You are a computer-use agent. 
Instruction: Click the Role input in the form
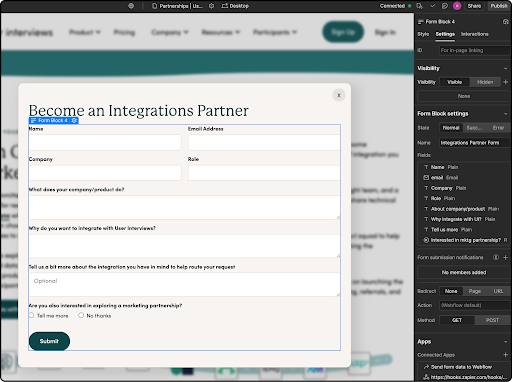pyautogui.click(x=264, y=173)
